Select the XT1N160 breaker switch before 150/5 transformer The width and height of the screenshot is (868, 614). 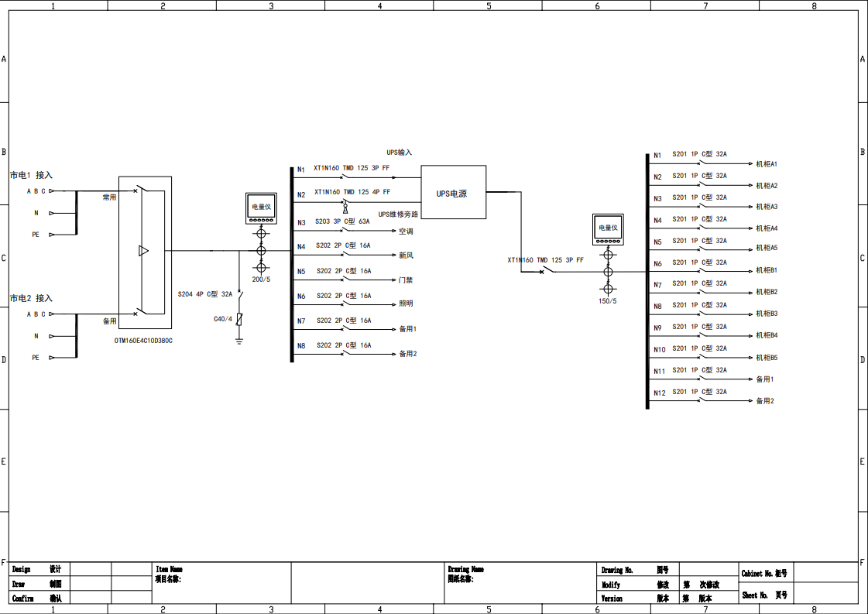point(547,270)
